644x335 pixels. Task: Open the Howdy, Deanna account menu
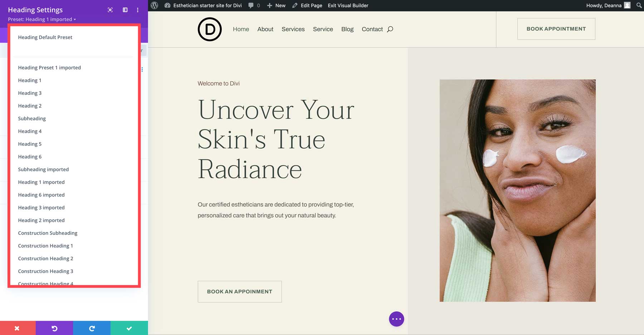coord(607,5)
